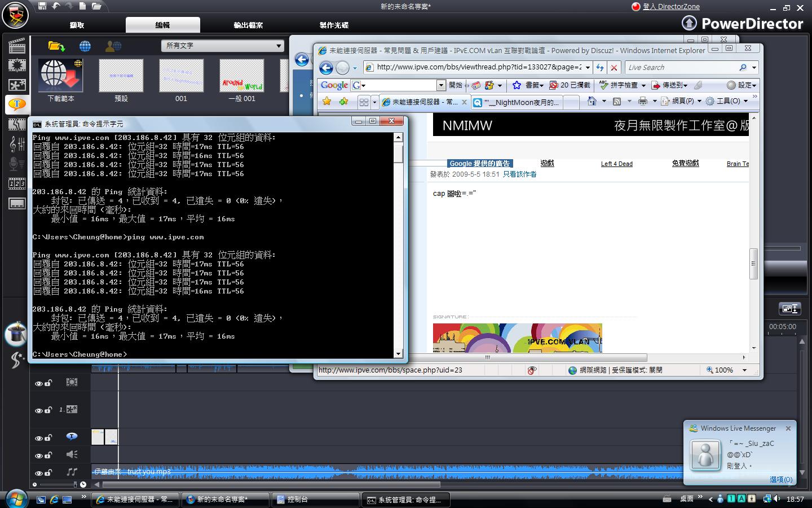Open the Title Room speech-bubble T icon
This screenshot has height=508, width=812.
pos(17,104)
